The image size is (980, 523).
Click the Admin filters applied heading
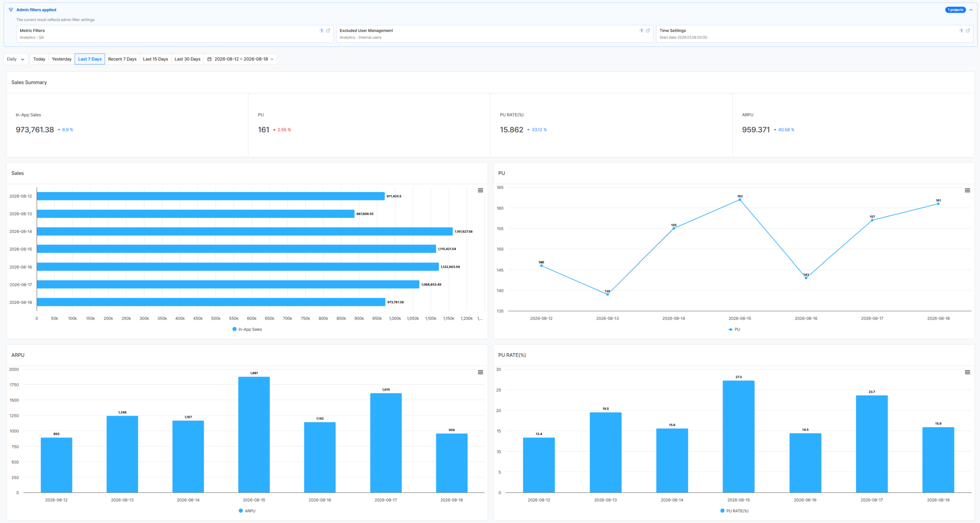(36, 10)
